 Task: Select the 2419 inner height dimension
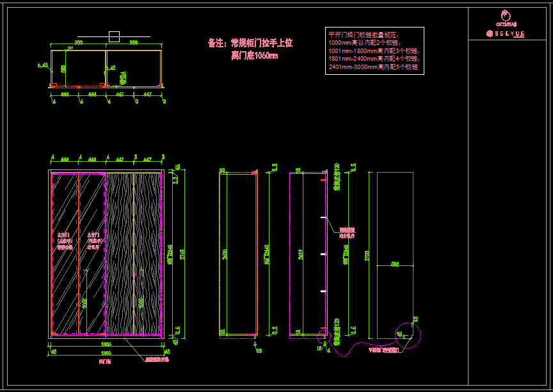click(x=300, y=255)
